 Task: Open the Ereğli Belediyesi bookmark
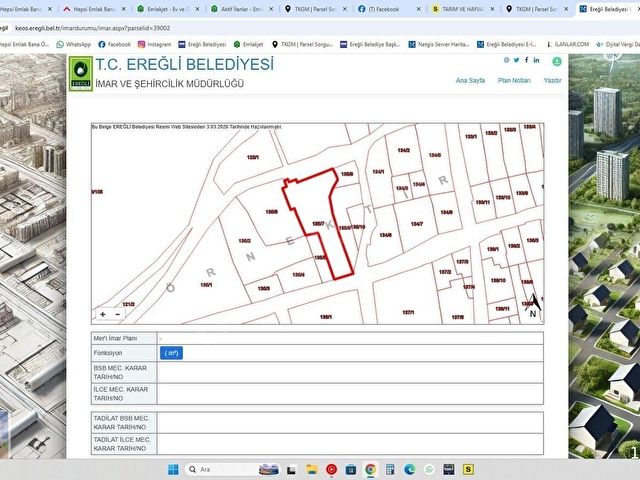[x=202, y=44]
